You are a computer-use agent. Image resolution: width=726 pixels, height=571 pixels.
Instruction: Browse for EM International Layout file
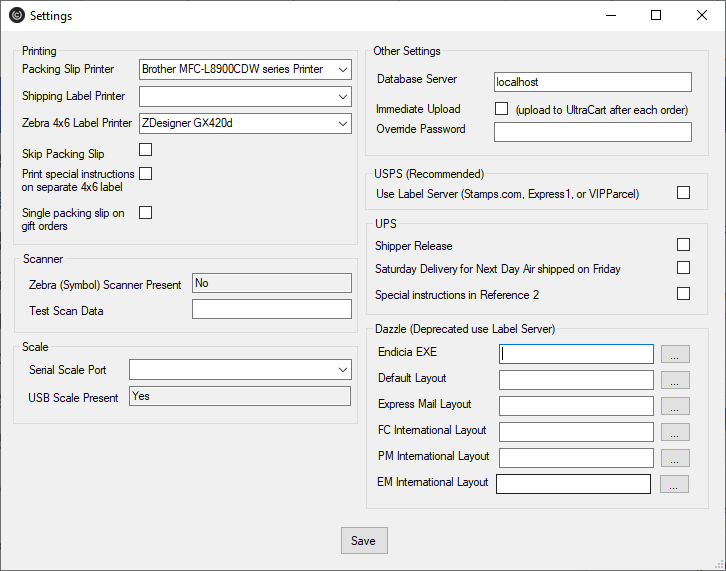674,484
